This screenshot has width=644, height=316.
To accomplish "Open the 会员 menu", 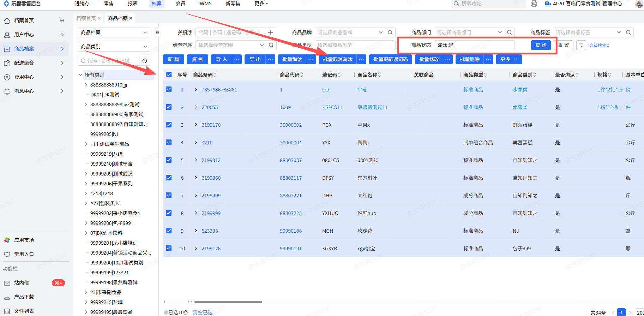I will 181,4.
